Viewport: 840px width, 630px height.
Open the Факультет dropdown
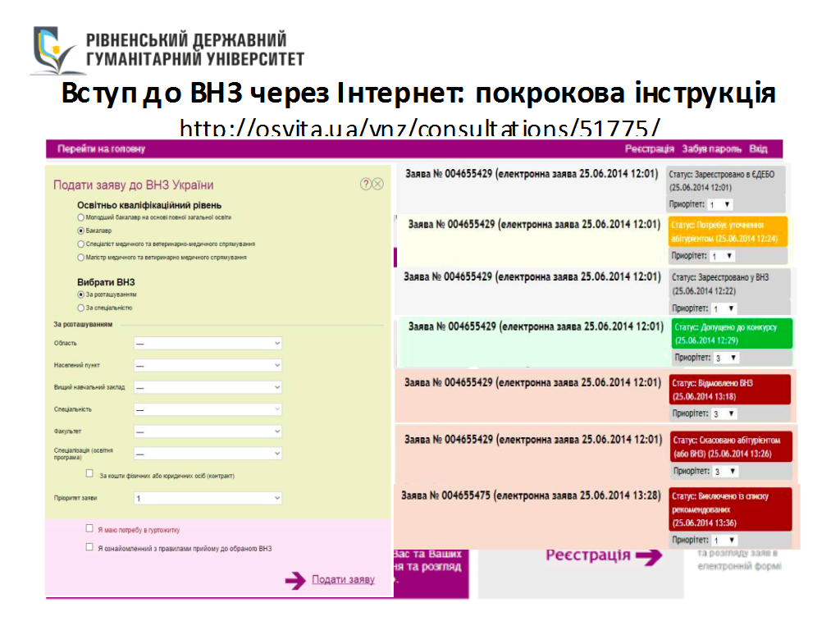(208, 431)
